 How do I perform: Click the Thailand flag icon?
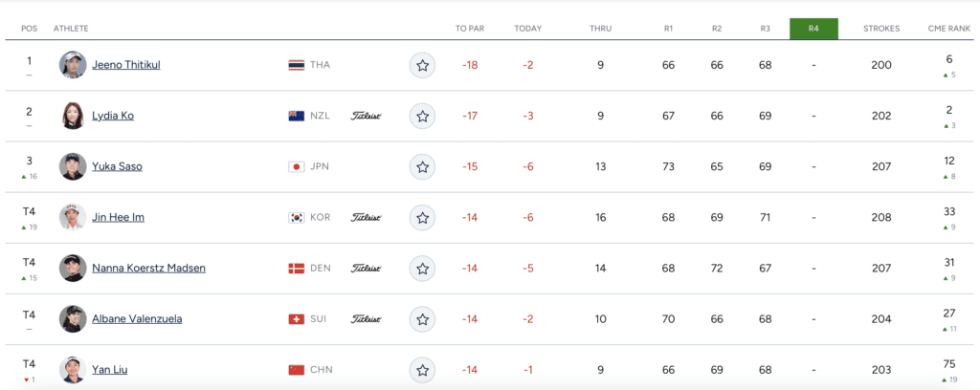297,65
